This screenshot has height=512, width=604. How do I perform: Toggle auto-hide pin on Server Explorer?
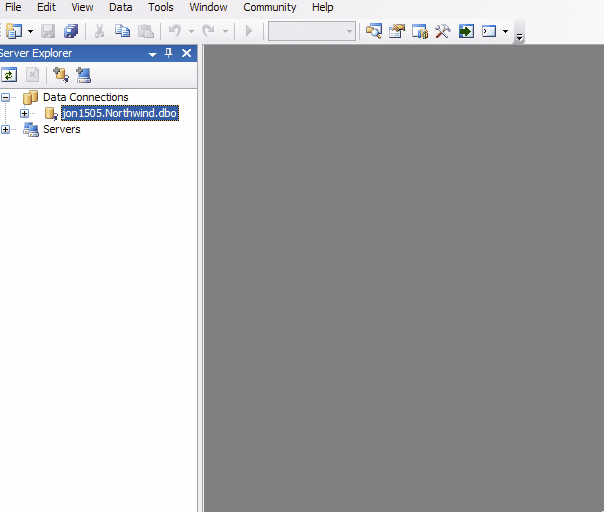pos(169,53)
